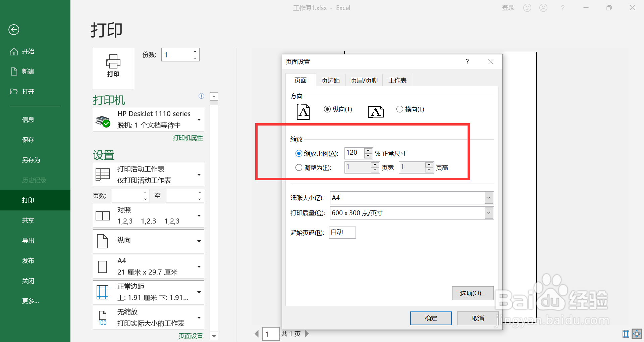The image size is (644, 342).
Task: Switch to the 页眉/页脚 tab
Action: pos(364,80)
